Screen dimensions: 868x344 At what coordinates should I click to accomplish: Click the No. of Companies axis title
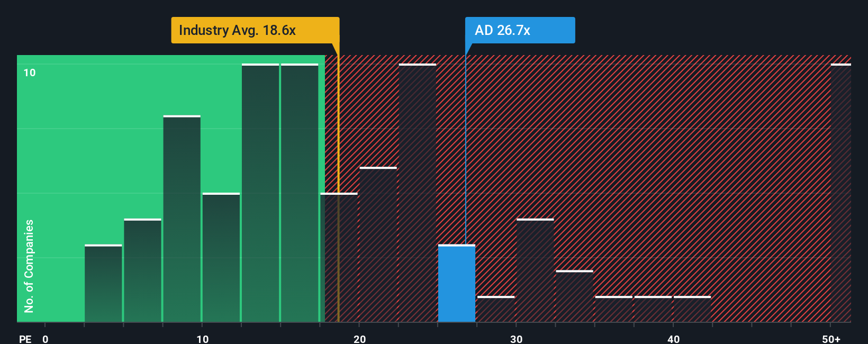[29, 266]
